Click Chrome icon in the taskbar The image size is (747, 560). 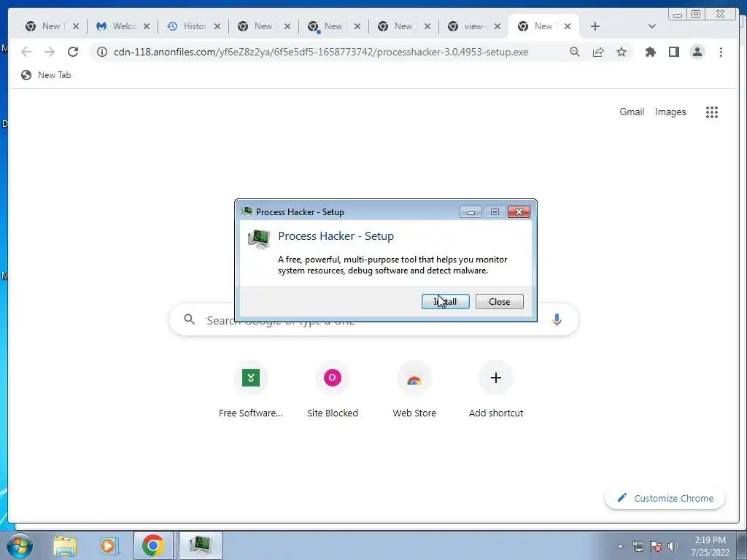coord(153,545)
